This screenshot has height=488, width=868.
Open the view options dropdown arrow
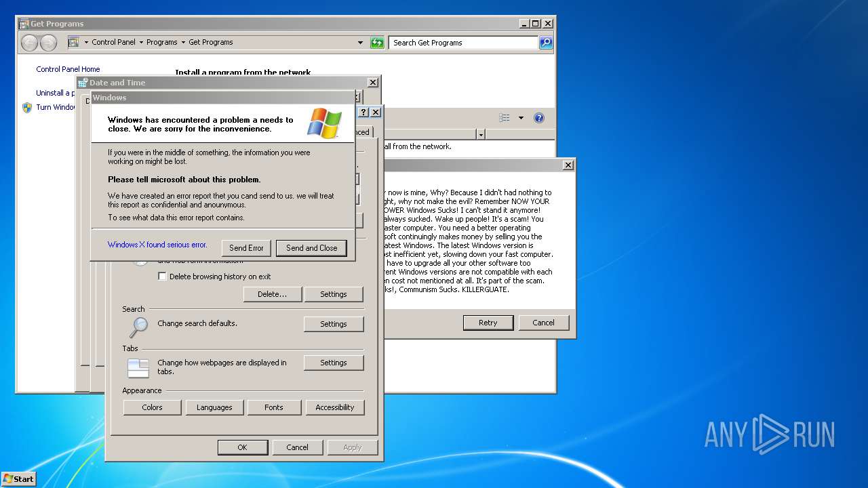click(x=521, y=118)
